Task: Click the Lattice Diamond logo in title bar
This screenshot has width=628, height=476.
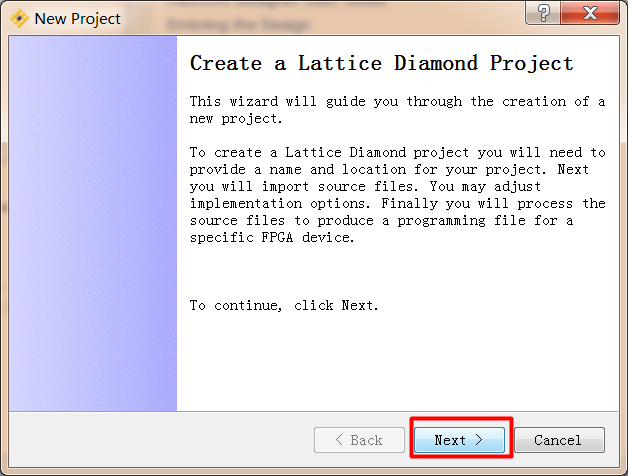Action: [x=19, y=18]
